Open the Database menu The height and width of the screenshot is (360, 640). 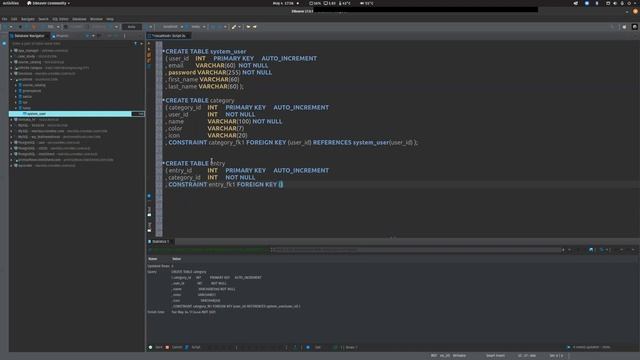click(79, 19)
